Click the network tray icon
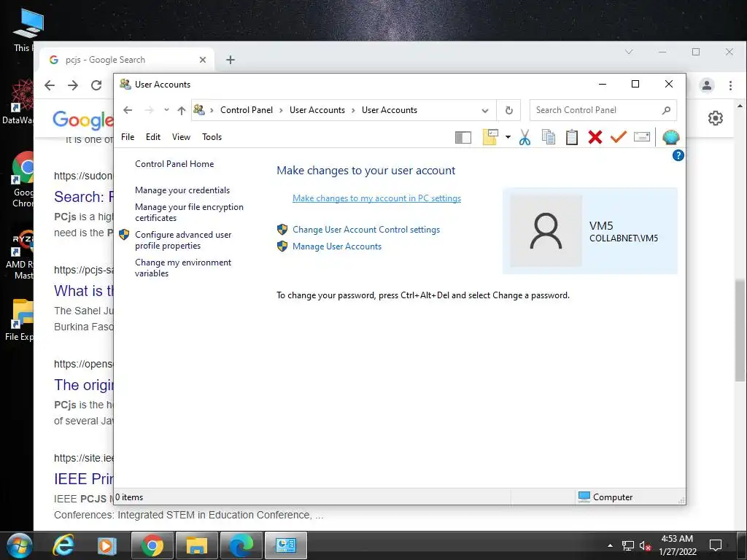 point(628,545)
